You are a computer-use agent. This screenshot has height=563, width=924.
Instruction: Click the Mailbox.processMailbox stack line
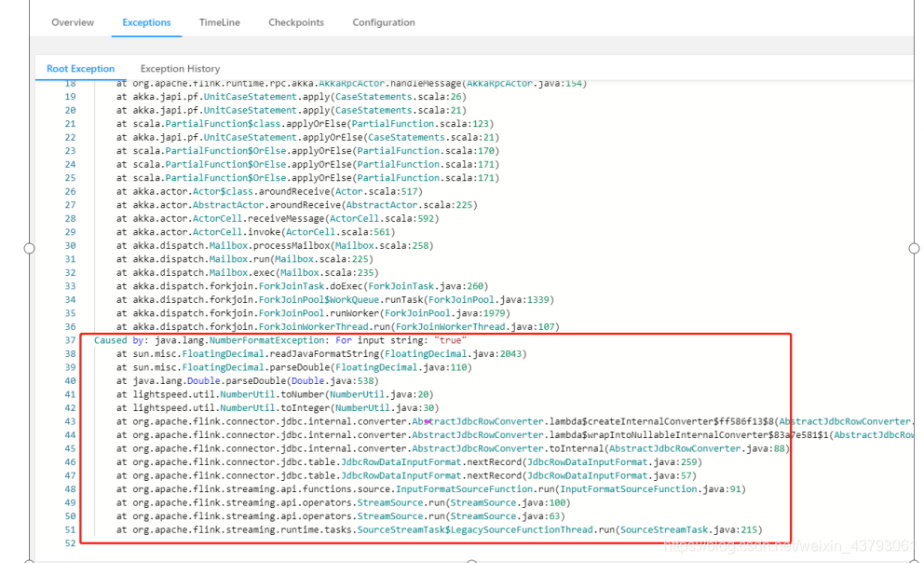pos(275,245)
